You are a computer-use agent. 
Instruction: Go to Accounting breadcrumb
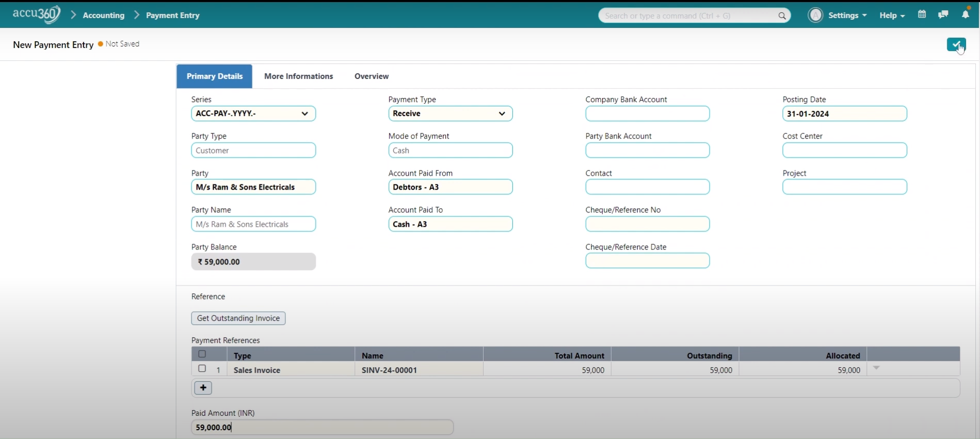click(x=104, y=15)
